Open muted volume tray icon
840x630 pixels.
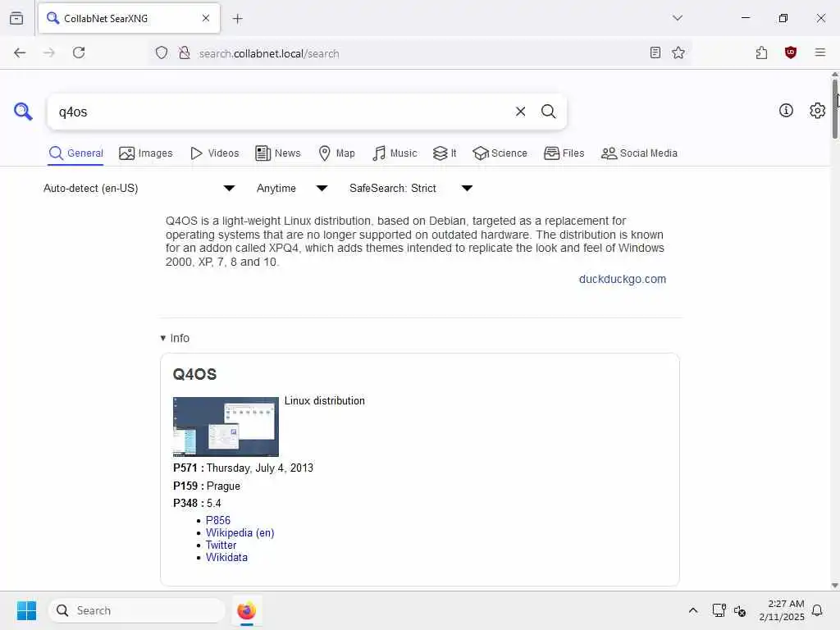click(740, 610)
